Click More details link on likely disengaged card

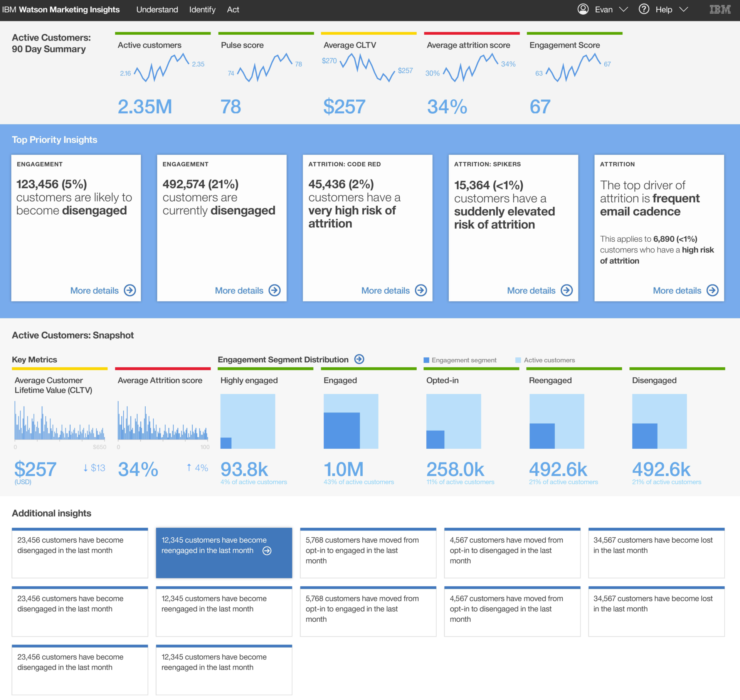(x=94, y=291)
